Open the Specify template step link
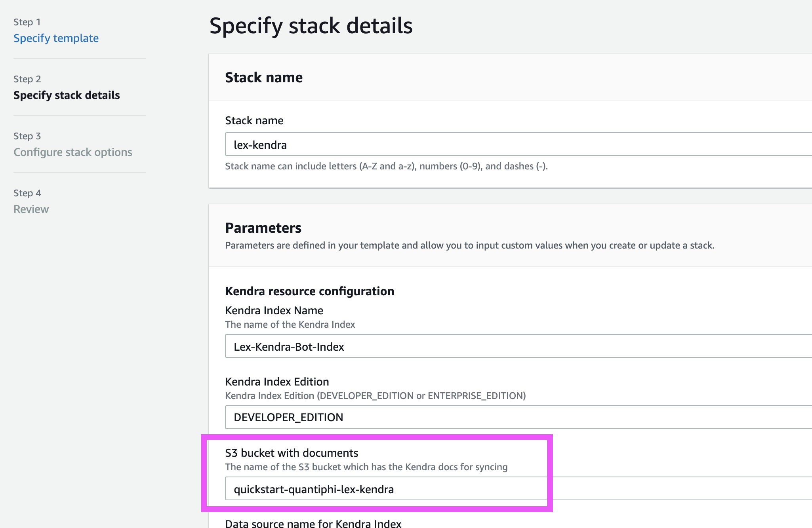The image size is (812, 528). 56,38
